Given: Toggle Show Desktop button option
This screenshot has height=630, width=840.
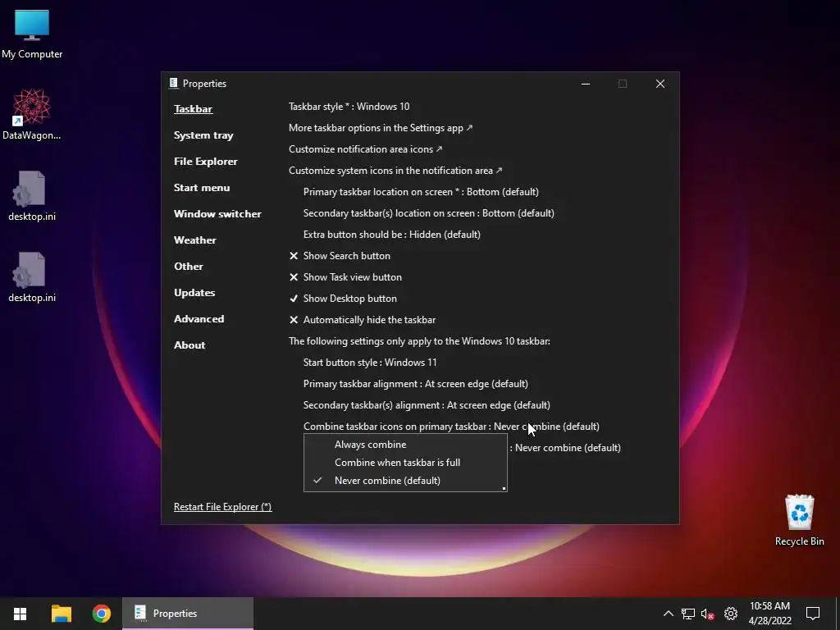Looking at the screenshot, I should click(343, 299).
